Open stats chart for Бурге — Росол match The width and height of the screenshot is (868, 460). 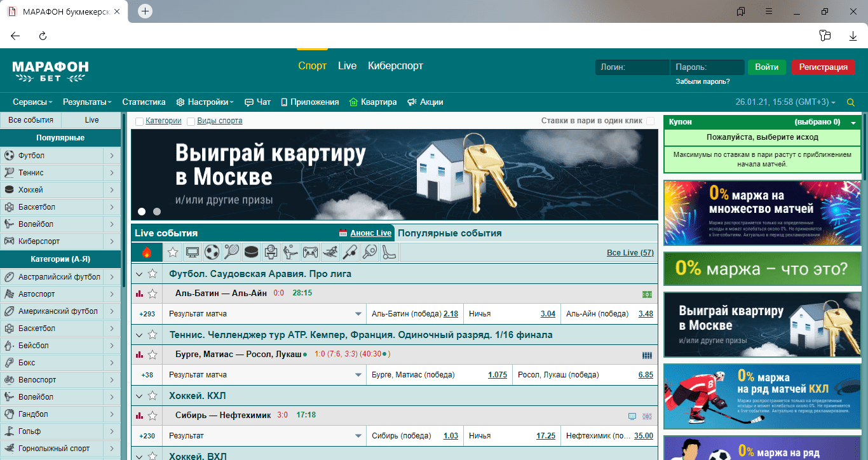click(140, 355)
